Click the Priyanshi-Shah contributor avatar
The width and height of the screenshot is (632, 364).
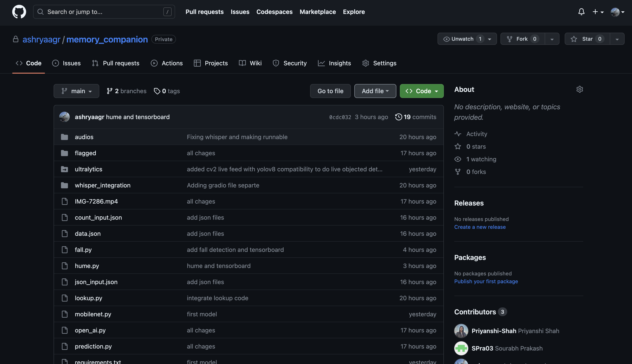(461, 331)
